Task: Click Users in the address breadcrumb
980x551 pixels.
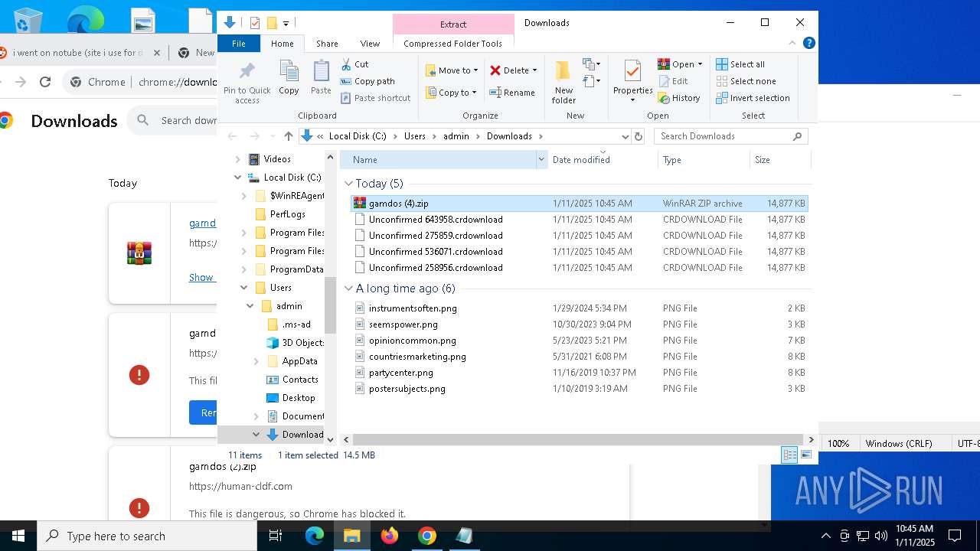Action: [x=415, y=136]
